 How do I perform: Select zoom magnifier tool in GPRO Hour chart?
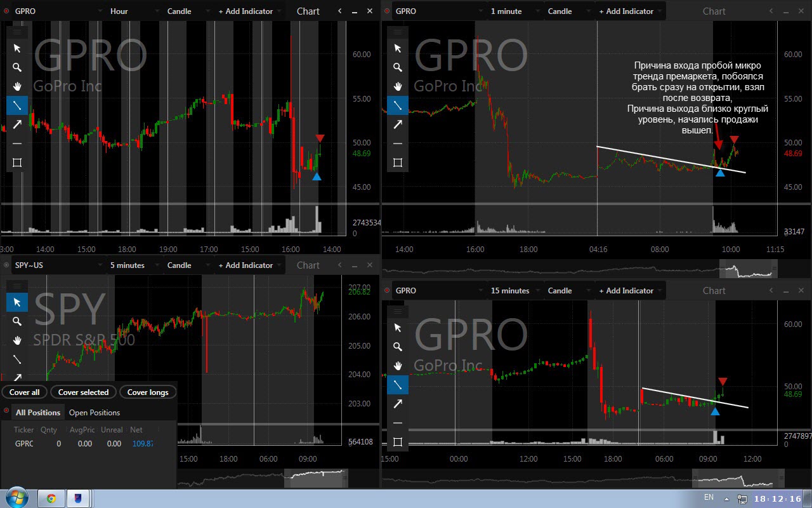point(17,67)
